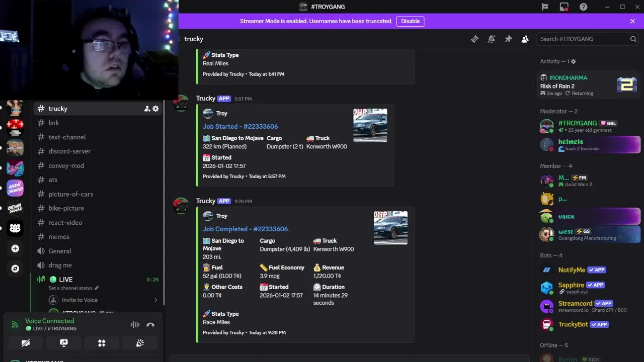Viewport: 644px width, 362px height.
Task: Select the trucky channel header title
Action: 194,39
